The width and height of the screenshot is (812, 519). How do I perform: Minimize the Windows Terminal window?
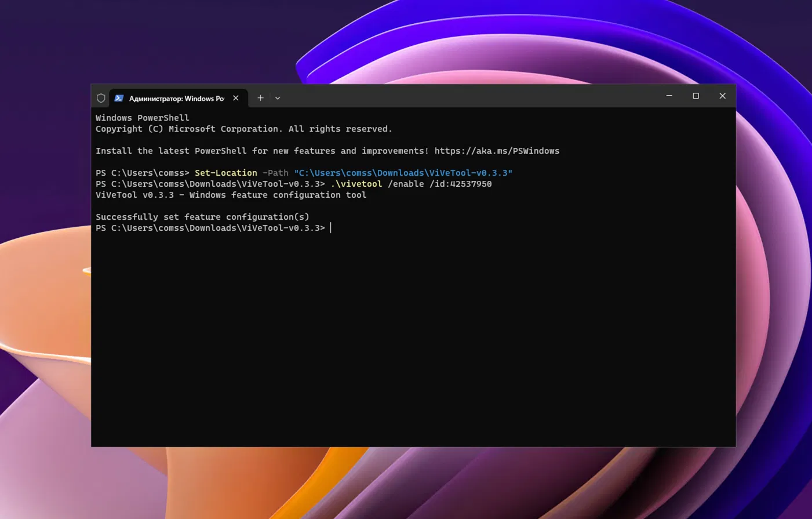669,96
